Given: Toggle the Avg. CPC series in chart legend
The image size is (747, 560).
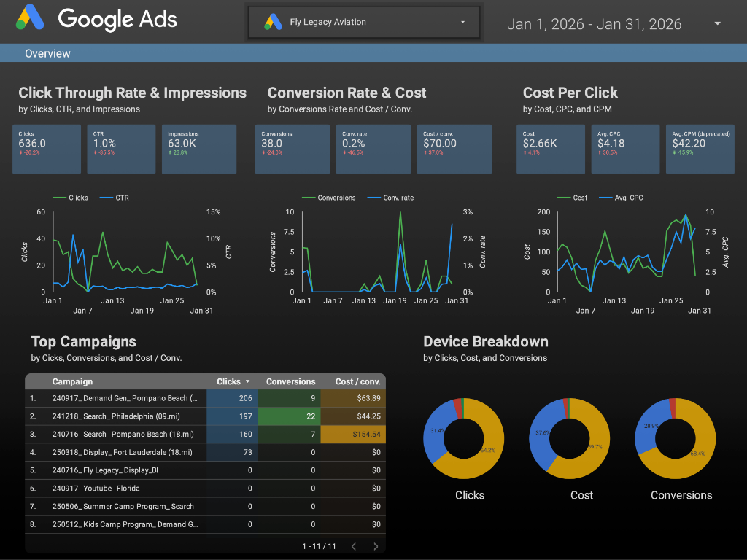Looking at the screenshot, I should [x=621, y=198].
